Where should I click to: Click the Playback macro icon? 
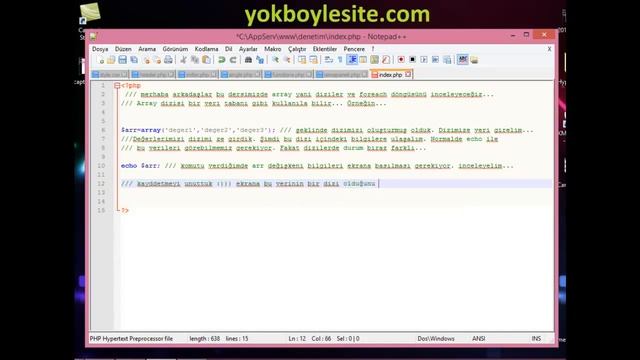(x=424, y=60)
